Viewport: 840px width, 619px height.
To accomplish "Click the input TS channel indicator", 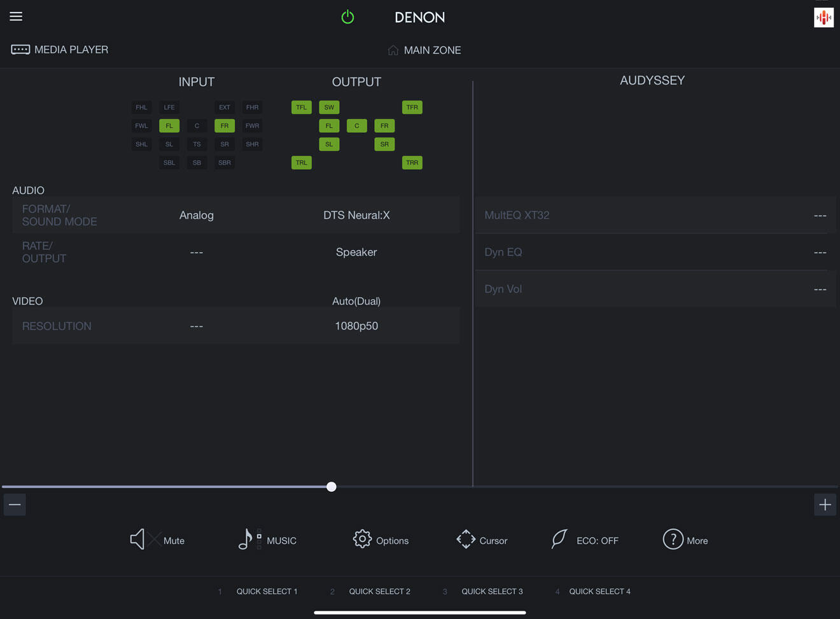I will [x=197, y=144].
